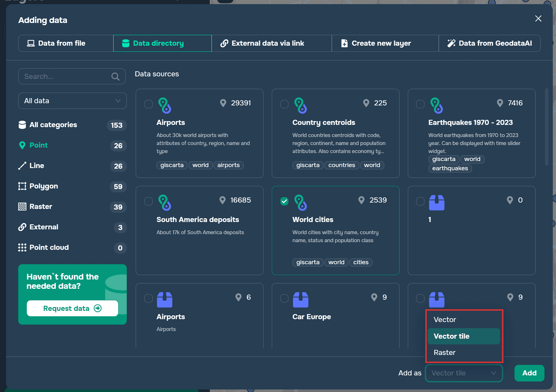Open External data via link tab

point(271,43)
